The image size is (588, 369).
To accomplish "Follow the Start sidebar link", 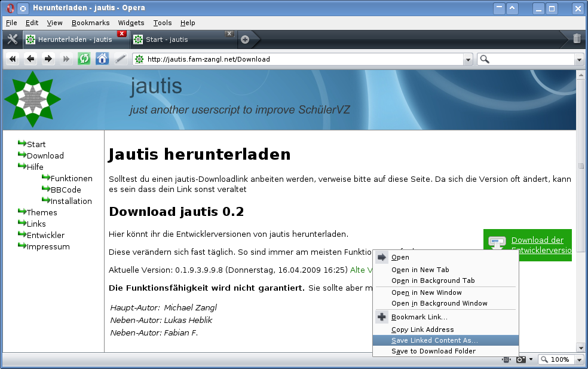I will 36,144.
